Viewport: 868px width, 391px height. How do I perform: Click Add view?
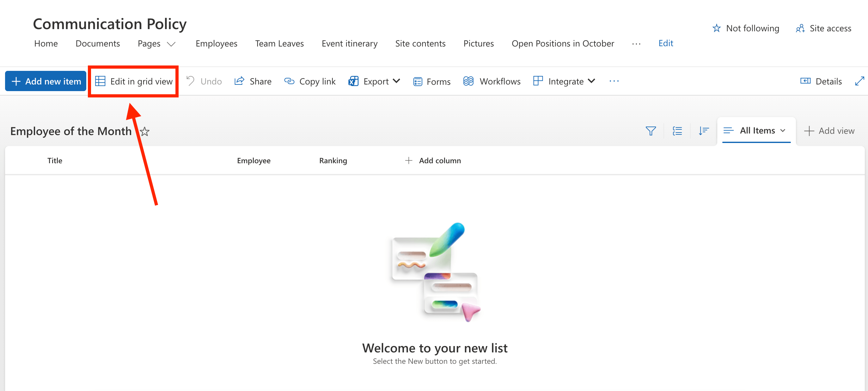pyautogui.click(x=829, y=131)
